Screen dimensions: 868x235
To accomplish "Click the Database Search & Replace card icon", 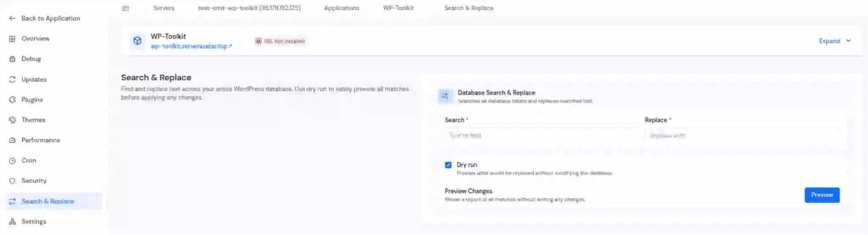I will [x=445, y=96].
